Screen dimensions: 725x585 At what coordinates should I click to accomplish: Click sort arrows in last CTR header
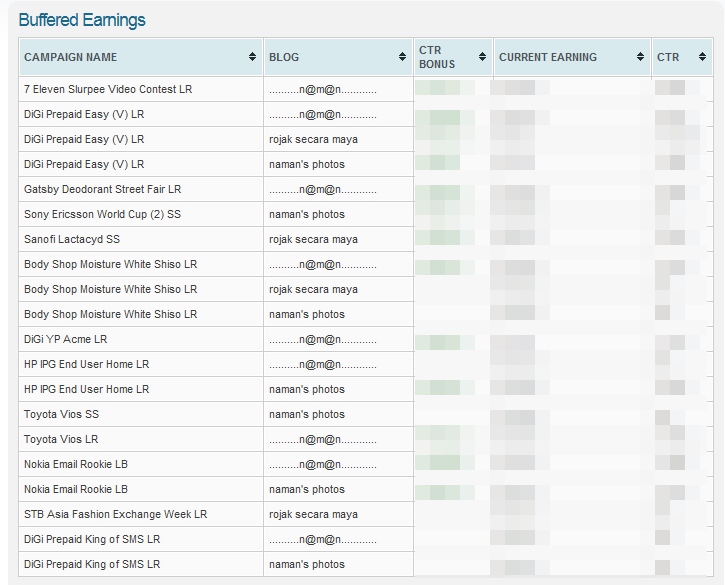pyautogui.click(x=702, y=57)
